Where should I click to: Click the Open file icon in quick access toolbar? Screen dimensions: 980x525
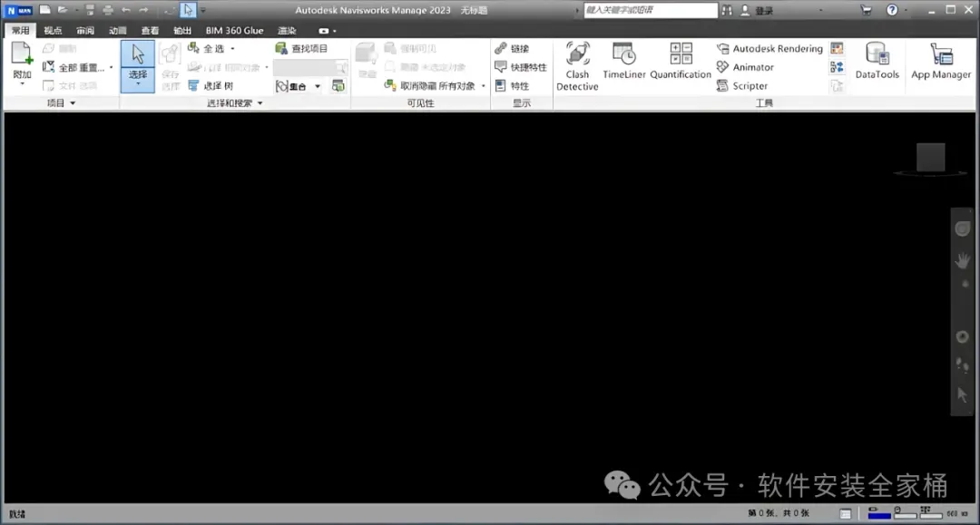[63, 10]
